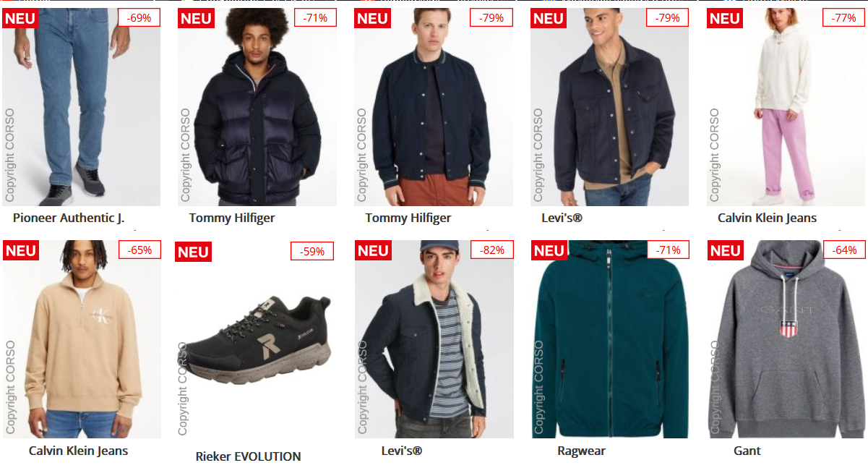Click the NEU badge on the Rieker sneaker
The image size is (868, 468).
tap(193, 252)
